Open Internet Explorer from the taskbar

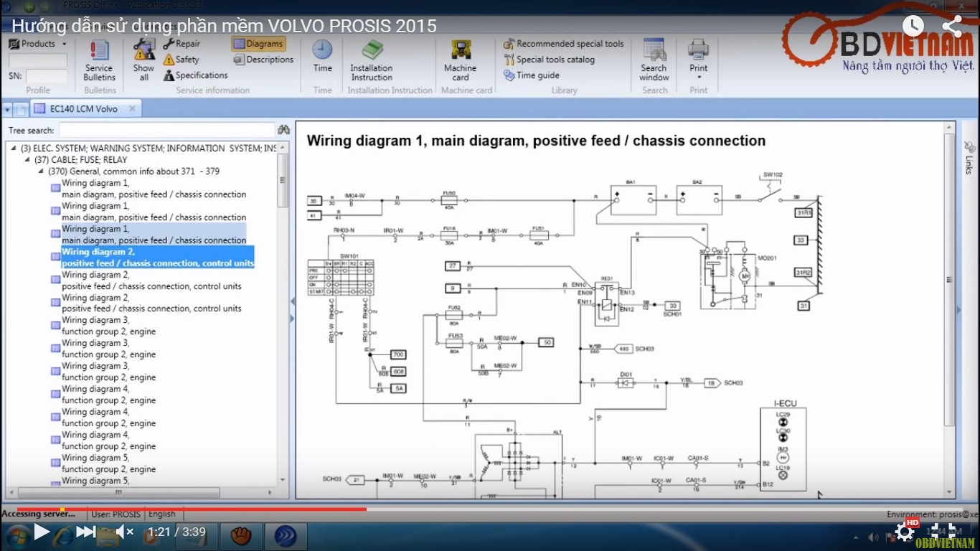coord(63,535)
